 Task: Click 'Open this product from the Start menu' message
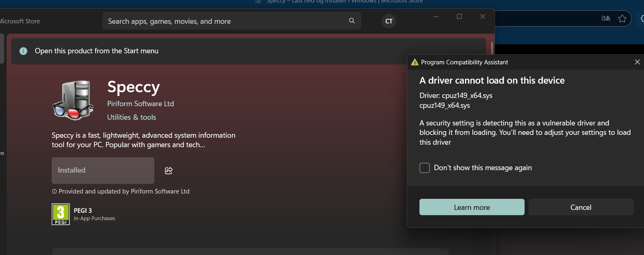96,51
